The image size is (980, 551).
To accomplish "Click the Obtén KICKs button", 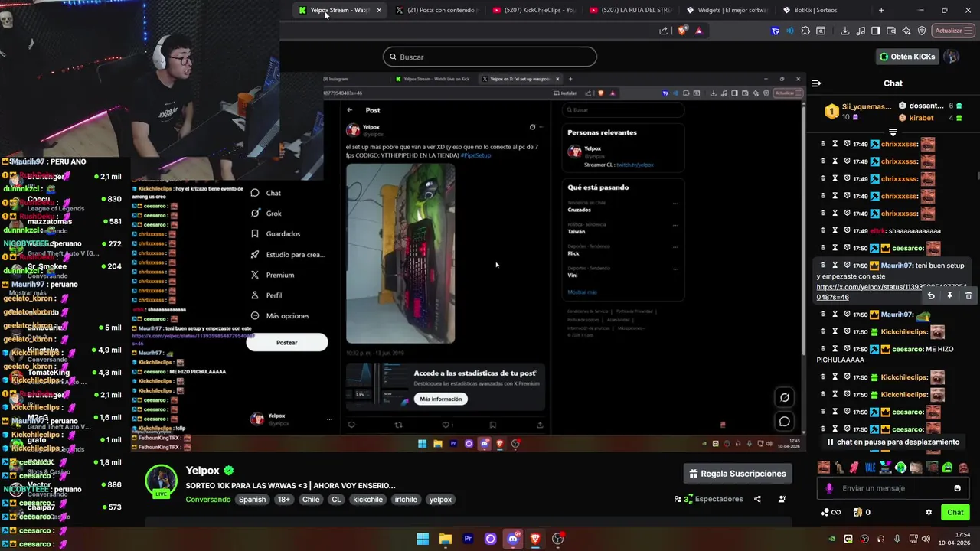I will point(907,57).
